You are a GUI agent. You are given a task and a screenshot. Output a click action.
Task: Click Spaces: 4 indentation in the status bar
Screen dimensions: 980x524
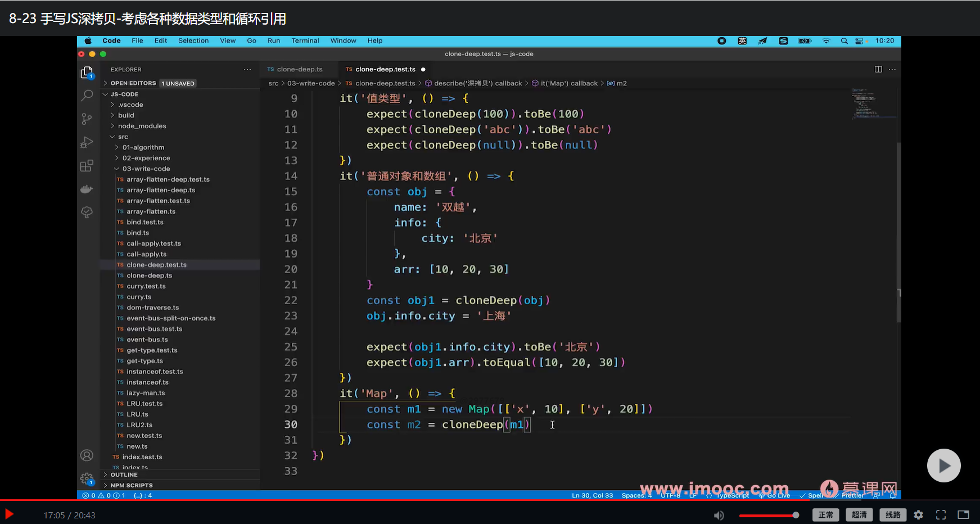pos(636,495)
